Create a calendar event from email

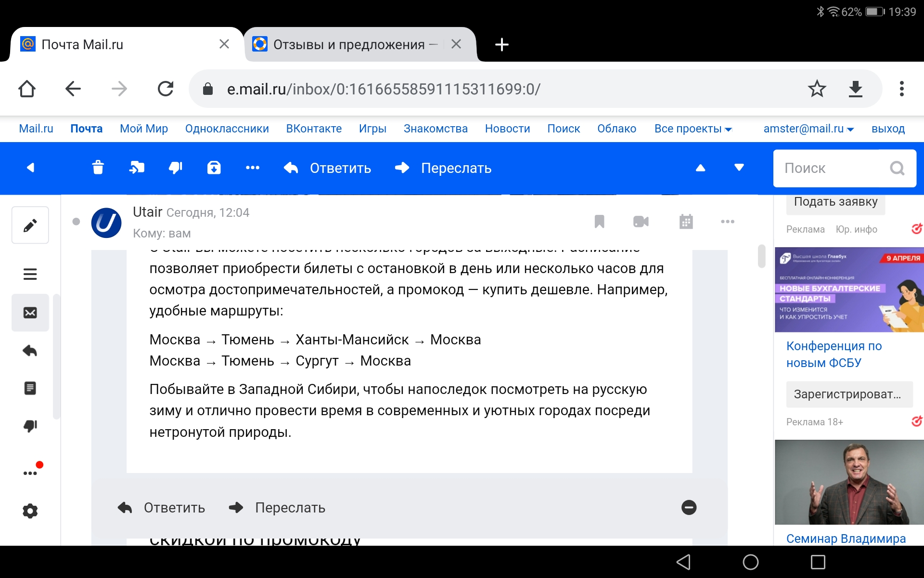(x=686, y=222)
